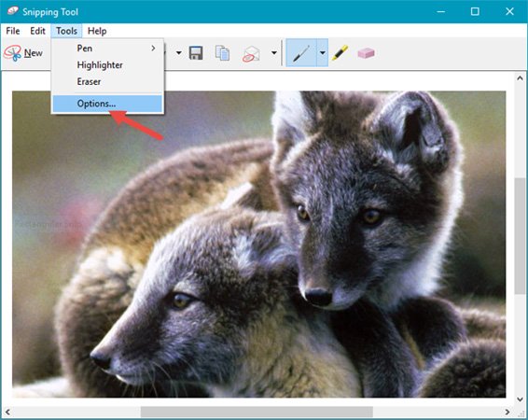Open the File menu
The image size is (528, 420).
click(13, 31)
